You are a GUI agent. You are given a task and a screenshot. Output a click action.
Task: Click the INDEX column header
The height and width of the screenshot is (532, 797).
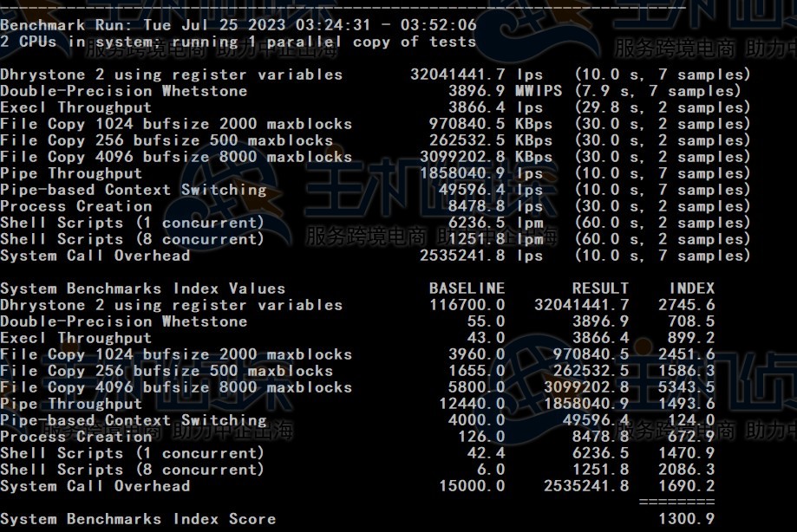[691, 289]
